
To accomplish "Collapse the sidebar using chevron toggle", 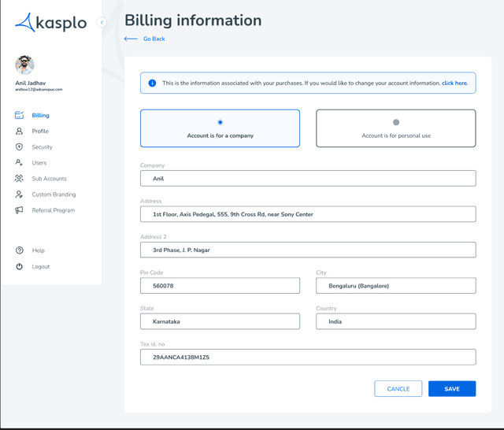I will click(x=102, y=23).
